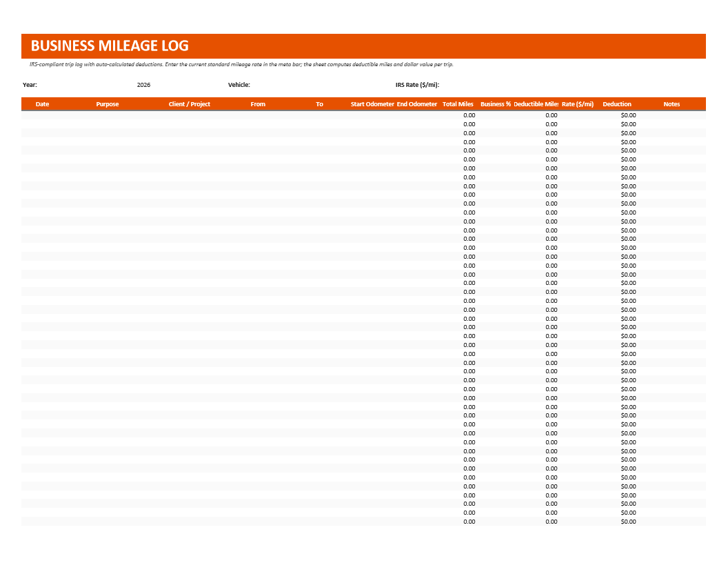This screenshot has width=728, height=563.
Task: Click the first row's $0.00 Deduction cell
Action: [x=617, y=115]
